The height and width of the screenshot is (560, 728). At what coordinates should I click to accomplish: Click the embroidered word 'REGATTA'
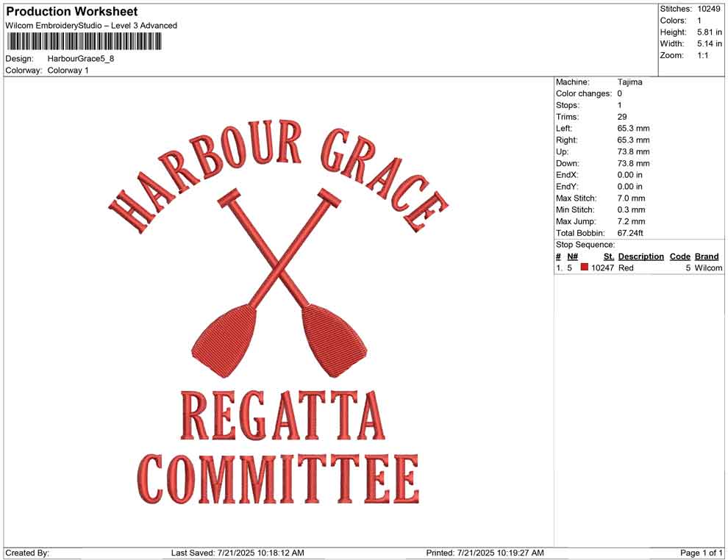283,416
